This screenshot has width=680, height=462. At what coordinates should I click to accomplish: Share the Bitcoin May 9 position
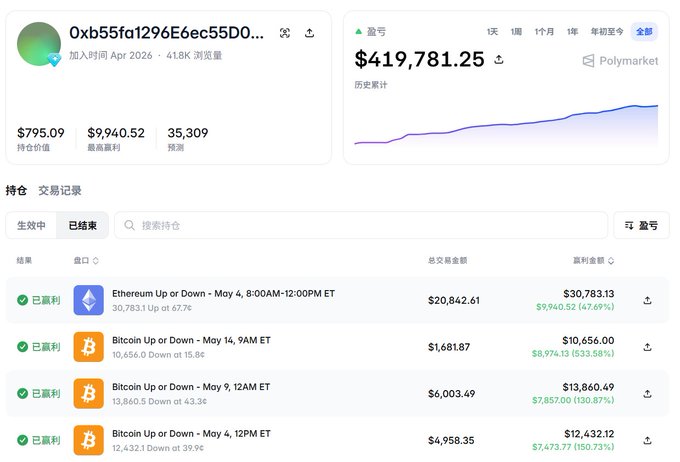pyautogui.click(x=647, y=394)
